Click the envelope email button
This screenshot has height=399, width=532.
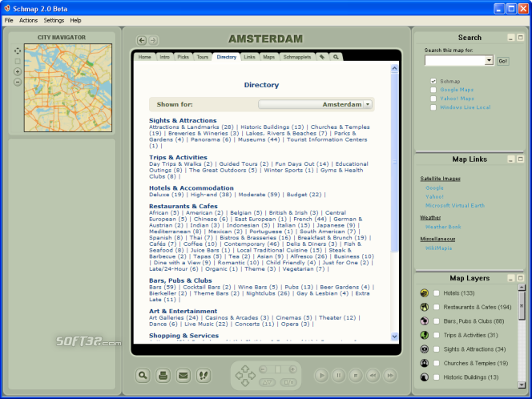click(x=183, y=376)
